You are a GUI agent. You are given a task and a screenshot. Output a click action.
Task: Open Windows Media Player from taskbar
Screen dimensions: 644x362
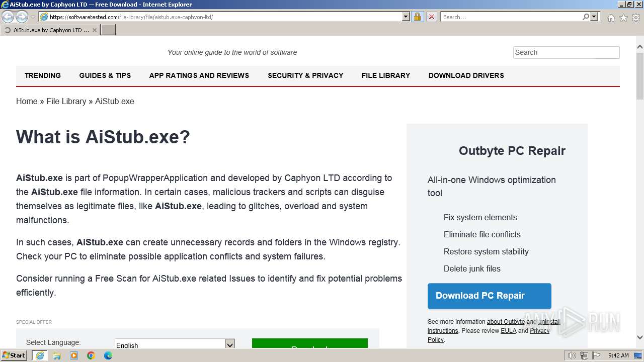(x=74, y=355)
